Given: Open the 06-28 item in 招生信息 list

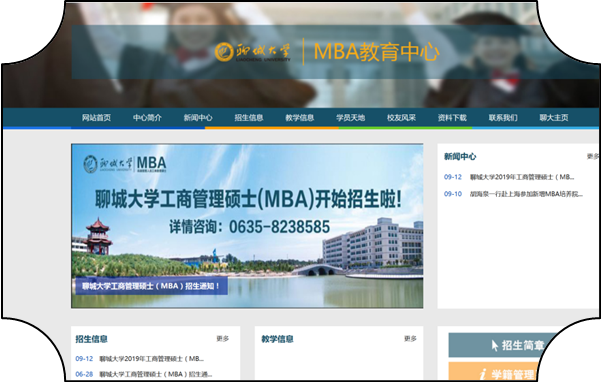Looking at the screenshot, I should point(144,374).
